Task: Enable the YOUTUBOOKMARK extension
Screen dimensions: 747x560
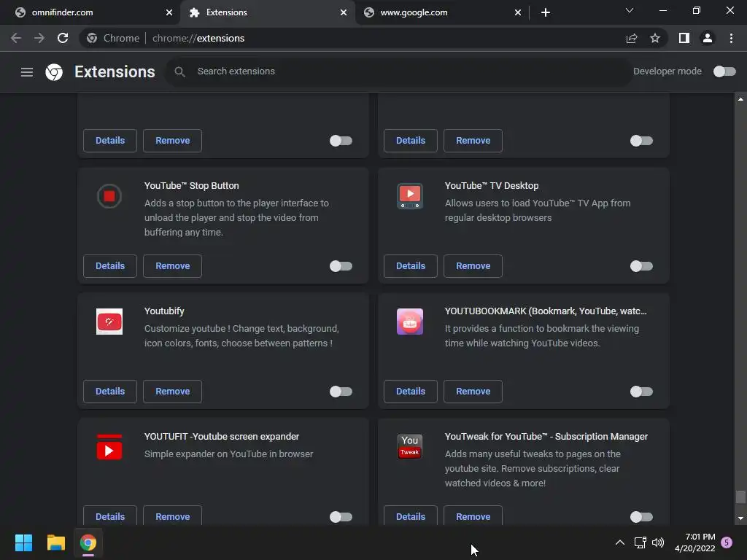Action: 642,392
